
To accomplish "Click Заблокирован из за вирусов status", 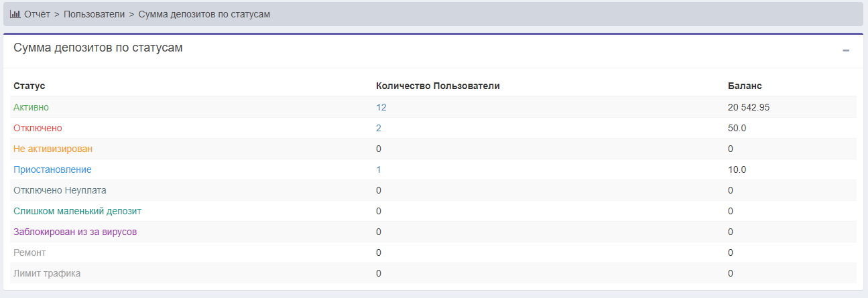I will click(75, 232).
